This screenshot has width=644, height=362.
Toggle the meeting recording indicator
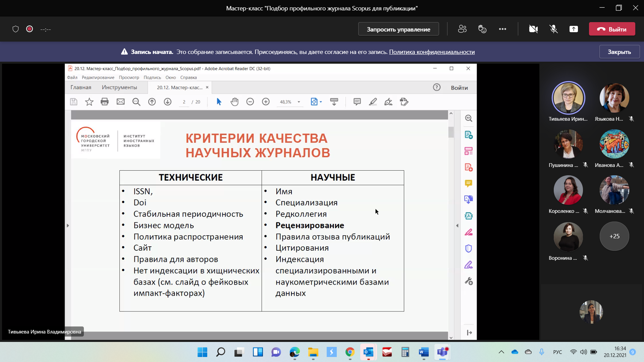(30, 29)
